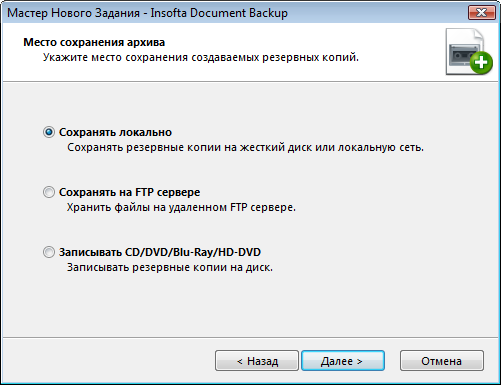
Task: Click the bold Записывать CD/DVD/Blu-Ray/HD-DVD label
Action: [160, 252]
